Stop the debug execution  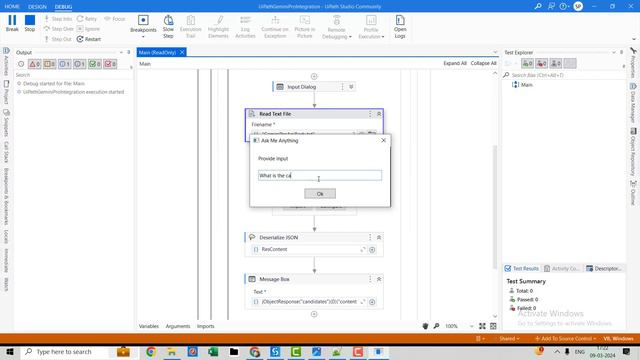pyautogui.click(x=30, y=23)
